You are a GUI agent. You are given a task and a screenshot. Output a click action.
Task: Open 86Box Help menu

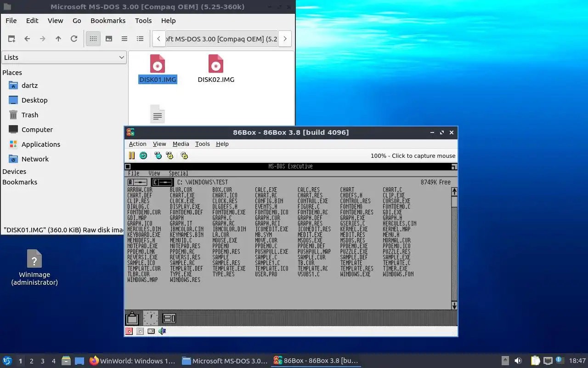click(222, 144)
